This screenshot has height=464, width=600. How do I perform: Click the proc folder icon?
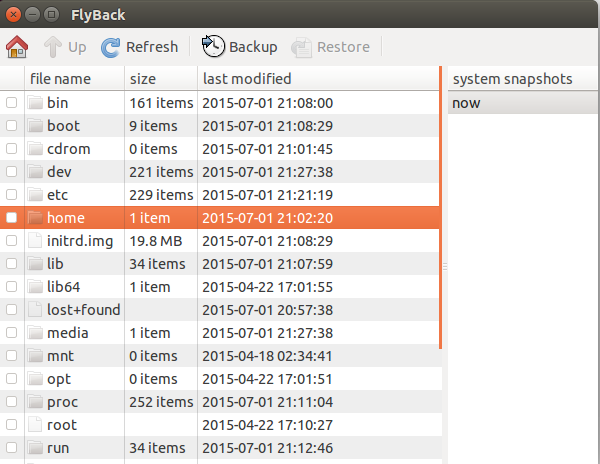(x=35, y=402)
